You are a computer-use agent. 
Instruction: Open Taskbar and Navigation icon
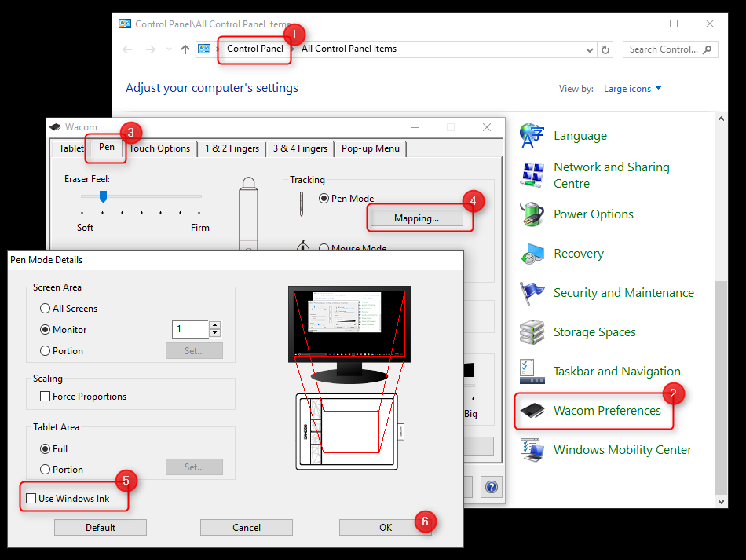coord(532,372)
